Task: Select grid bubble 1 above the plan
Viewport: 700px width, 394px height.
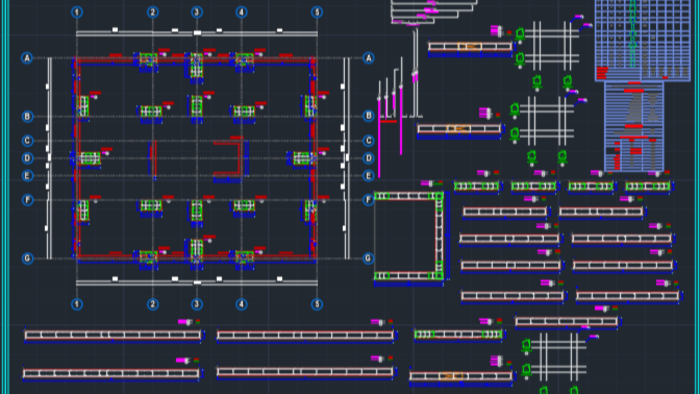Action: click(x=77, y=12)
